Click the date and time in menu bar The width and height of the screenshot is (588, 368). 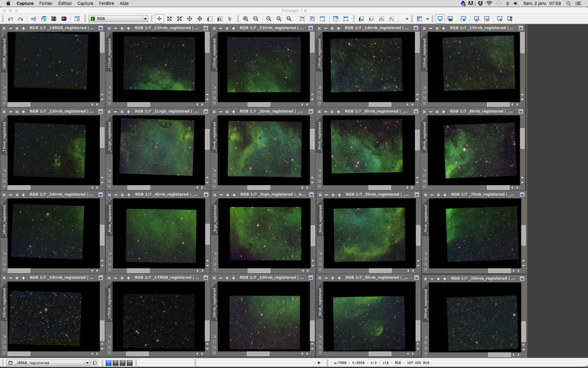coord(542,3)
